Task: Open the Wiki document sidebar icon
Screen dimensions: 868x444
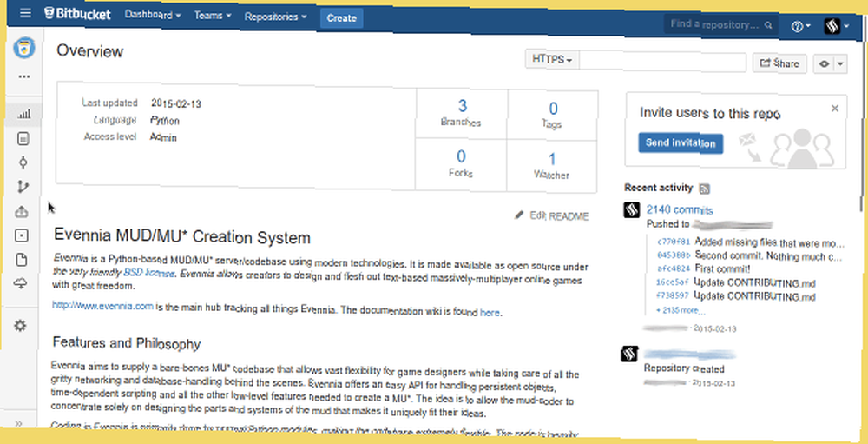Action: pos(21,260)
